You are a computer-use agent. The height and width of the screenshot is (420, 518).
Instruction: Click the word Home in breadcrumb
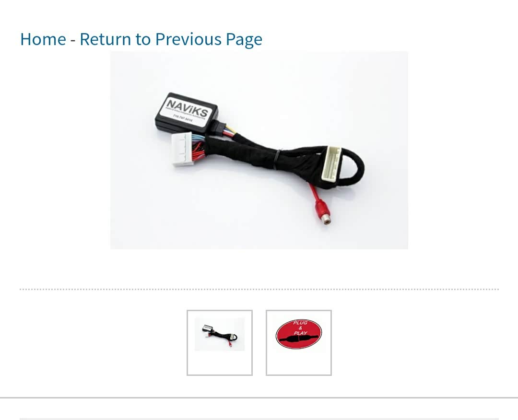click(43, 39)
